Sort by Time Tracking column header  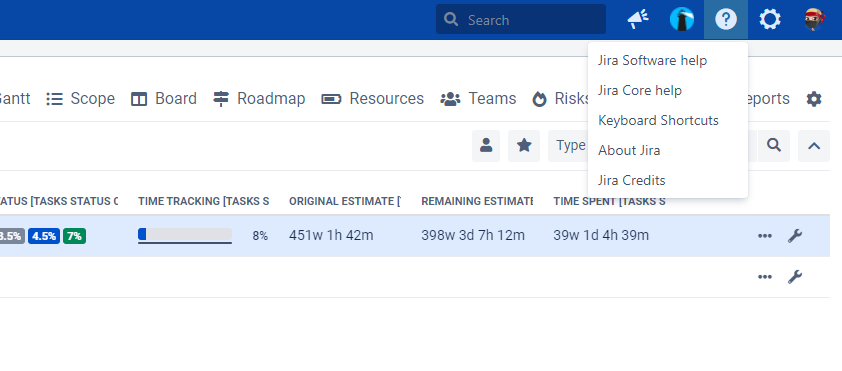click(204, 201)
